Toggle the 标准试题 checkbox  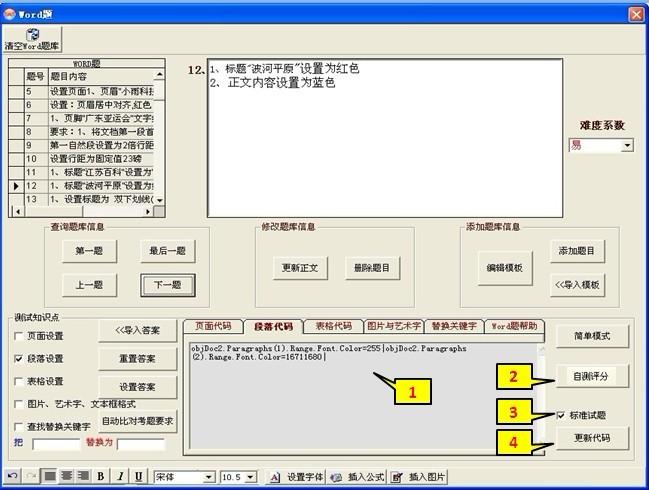(561, 415)
